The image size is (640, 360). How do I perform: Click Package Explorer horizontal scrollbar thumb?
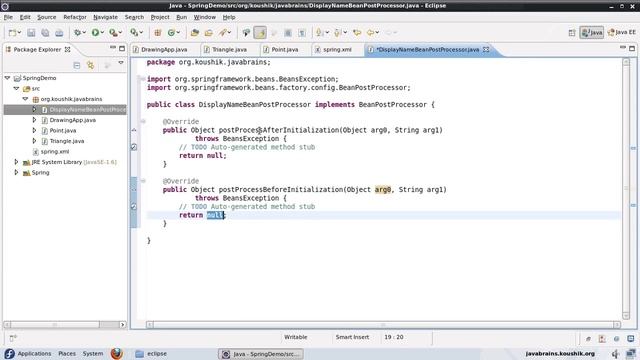tap(55, 324)
